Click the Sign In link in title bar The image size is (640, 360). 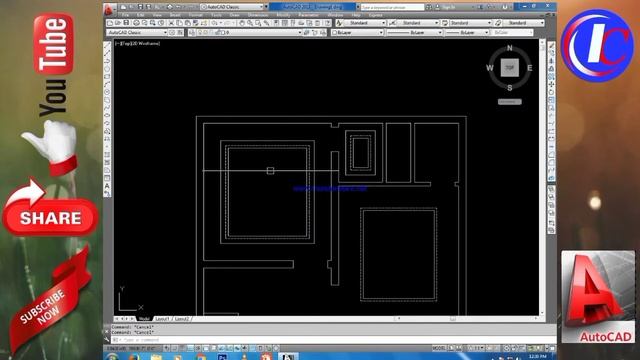point(448,7)
